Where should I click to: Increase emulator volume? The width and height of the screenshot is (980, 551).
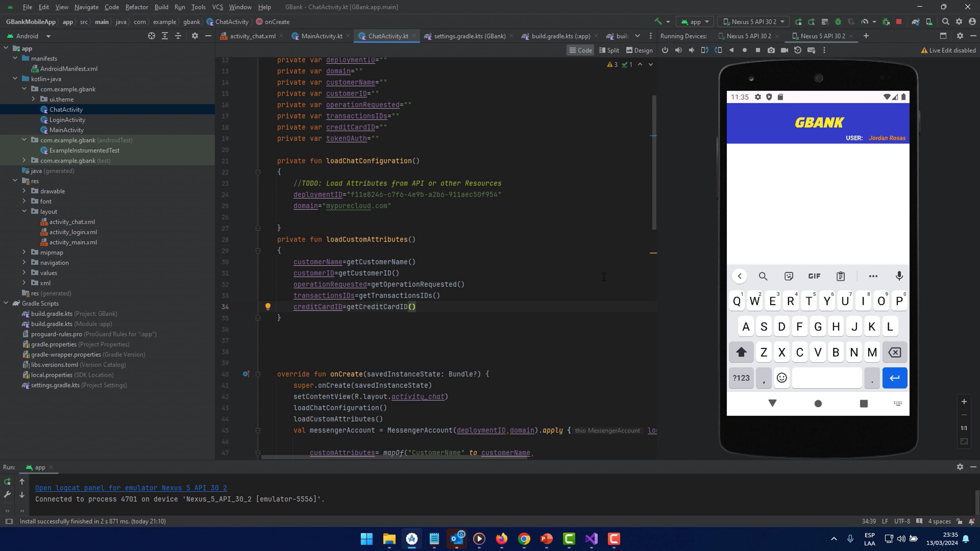coord(678,50)
